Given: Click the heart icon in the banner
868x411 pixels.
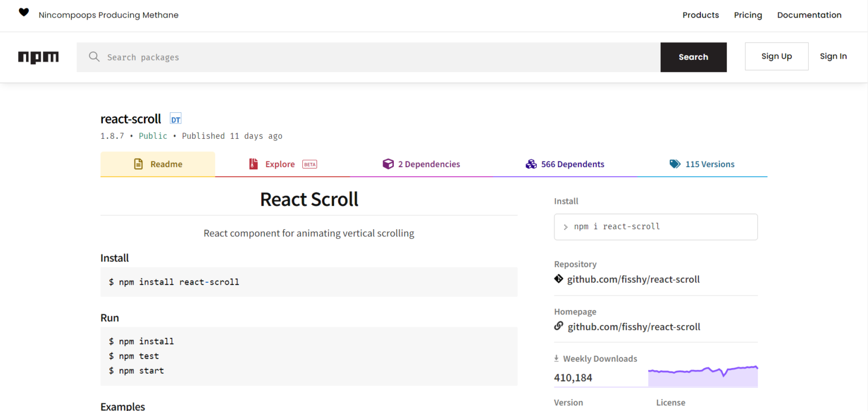Looking at the screenshot, I should coord(24,12).
